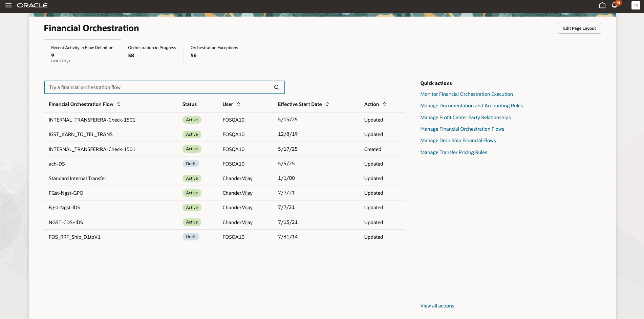Viewport: 644px width, 319px height.
Task: Click the search magnifier icon
Action: coord(277,87)
